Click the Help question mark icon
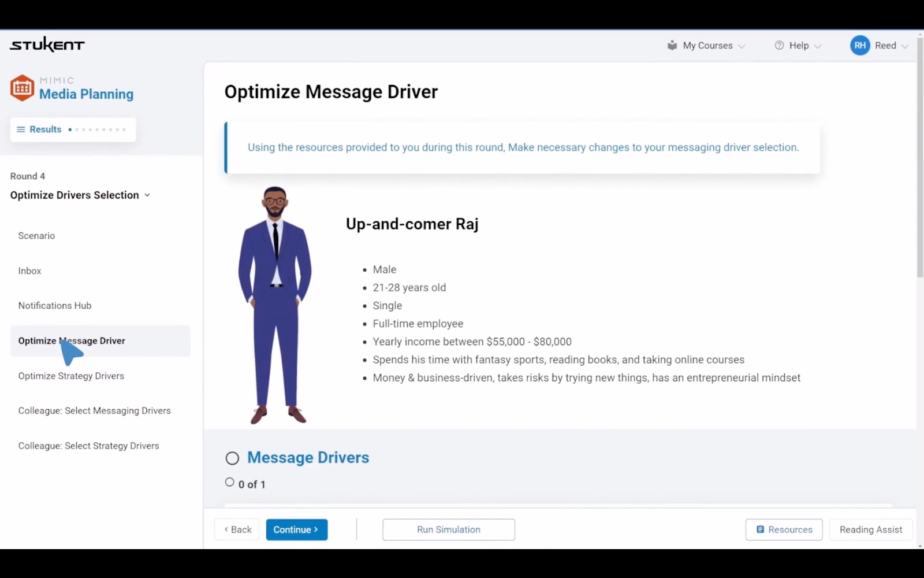Image resolution: width=924 pixels, height=578 pixels. click(779, 45)
